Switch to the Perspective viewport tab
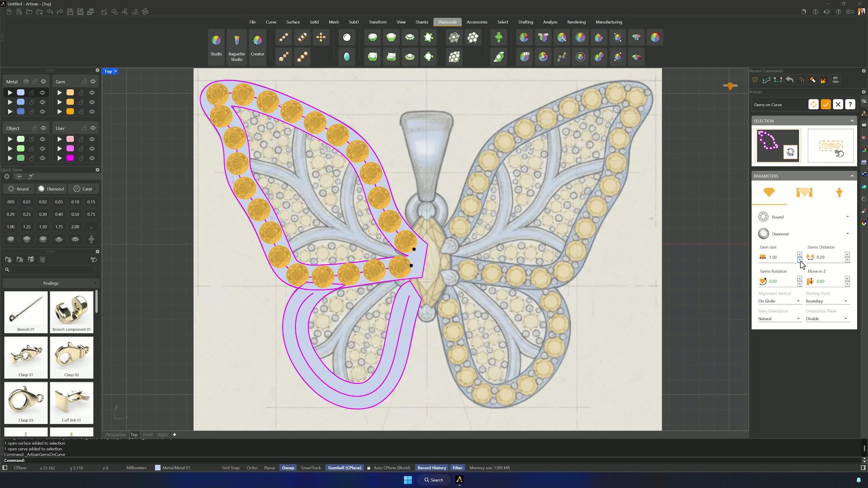868x488 pixels. (115, 435)
